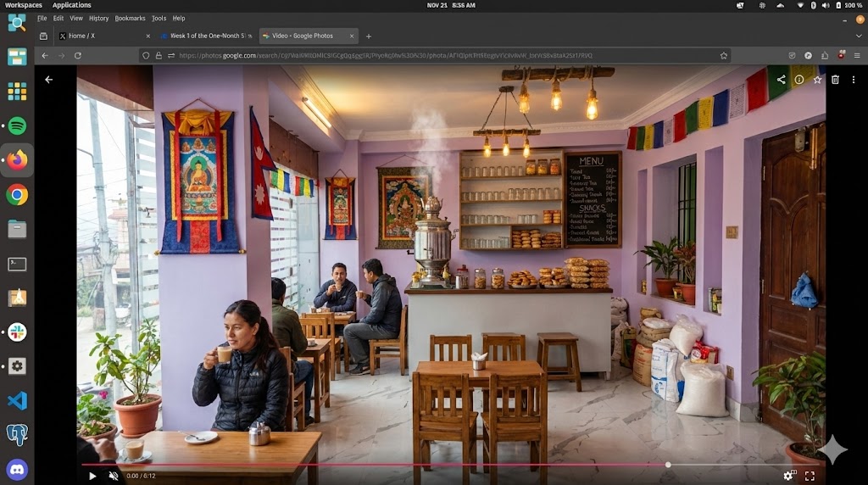
Task: Open the video settings gear menu
Action: tap(788, 476)
